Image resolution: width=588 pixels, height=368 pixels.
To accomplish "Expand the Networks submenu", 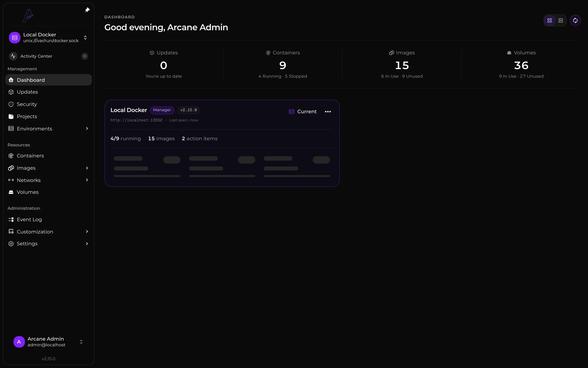I will [87, 180].
